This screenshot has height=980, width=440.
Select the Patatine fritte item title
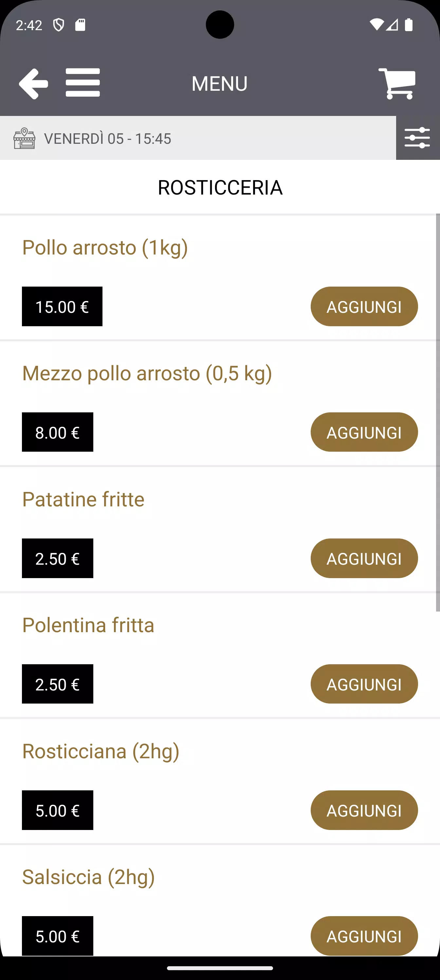(x=83, y=499)
